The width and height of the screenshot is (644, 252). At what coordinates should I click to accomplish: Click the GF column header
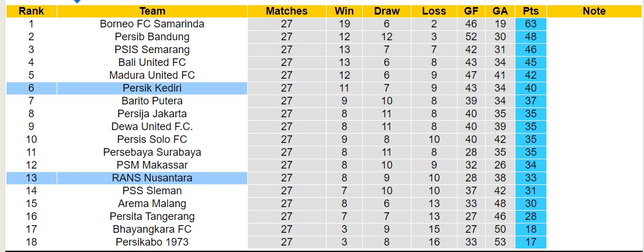click(x=471, y=11)
